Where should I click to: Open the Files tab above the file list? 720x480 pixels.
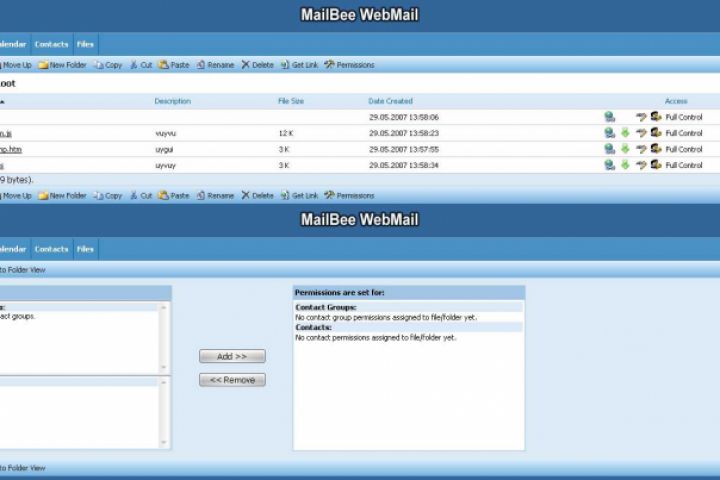[x=85, y=45]
